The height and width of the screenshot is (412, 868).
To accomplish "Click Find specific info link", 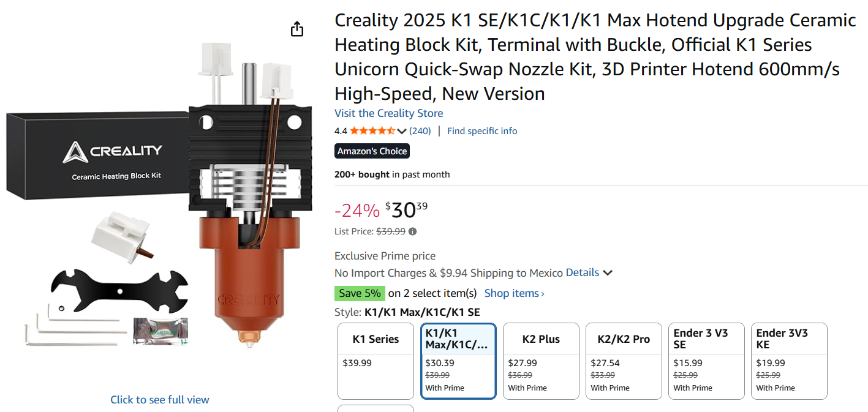I will 482,131.
